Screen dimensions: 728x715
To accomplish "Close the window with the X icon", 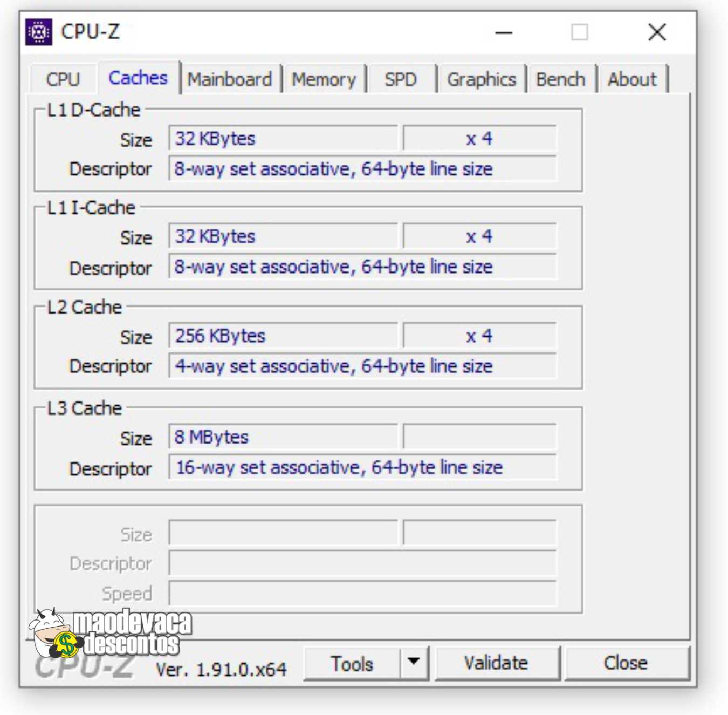I will [x=657, y=32].
